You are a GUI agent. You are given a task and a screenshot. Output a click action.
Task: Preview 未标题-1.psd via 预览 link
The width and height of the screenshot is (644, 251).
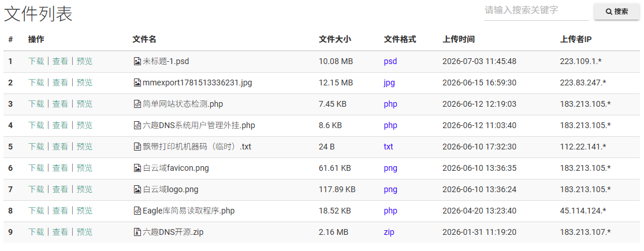tap(84, 62)
